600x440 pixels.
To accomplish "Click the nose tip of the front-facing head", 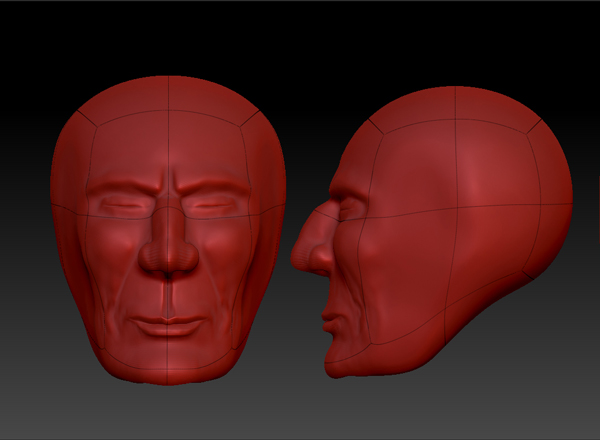I will click(168, 257).
